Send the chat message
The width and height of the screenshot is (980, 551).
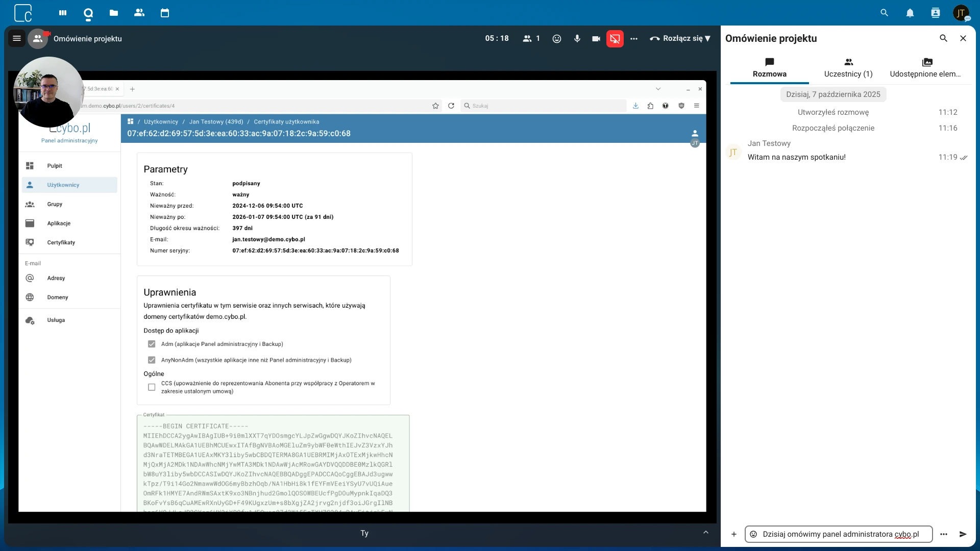pyautogui.click(x=963, y=534)
